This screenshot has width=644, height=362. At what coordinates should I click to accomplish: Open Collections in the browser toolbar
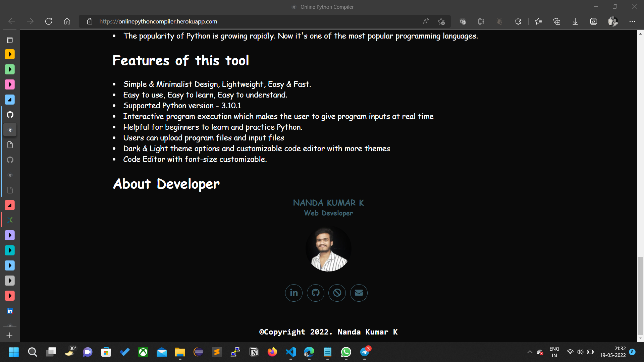557,21
